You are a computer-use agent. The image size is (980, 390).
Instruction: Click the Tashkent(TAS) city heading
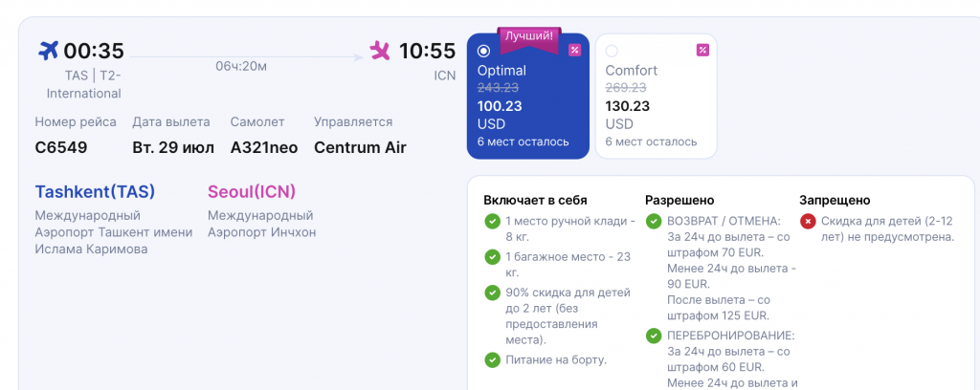(x=95, y=191)
